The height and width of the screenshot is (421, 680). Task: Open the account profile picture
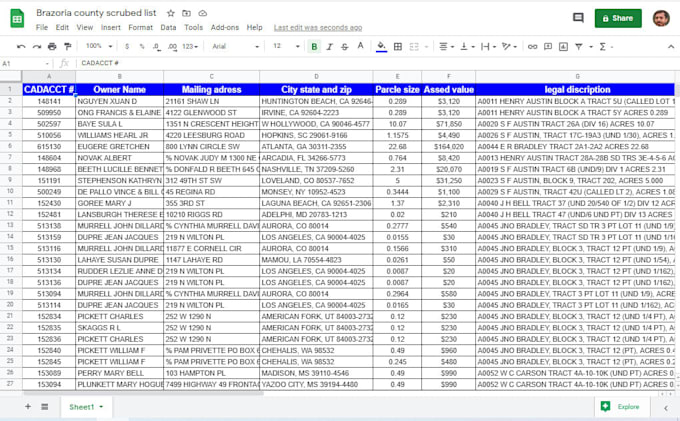pyautogui.click(x=661, y=18)
